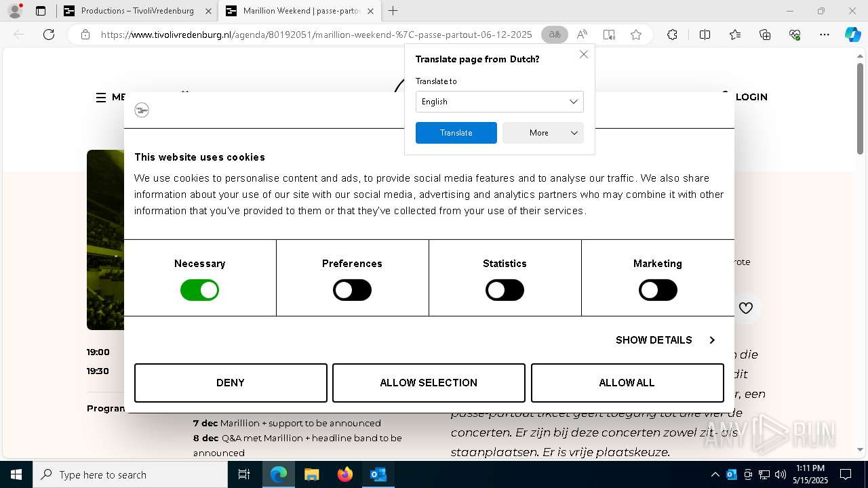This screenshot has width=868, height=488.
Task: Click the address bar URL field
Action: 316,35
